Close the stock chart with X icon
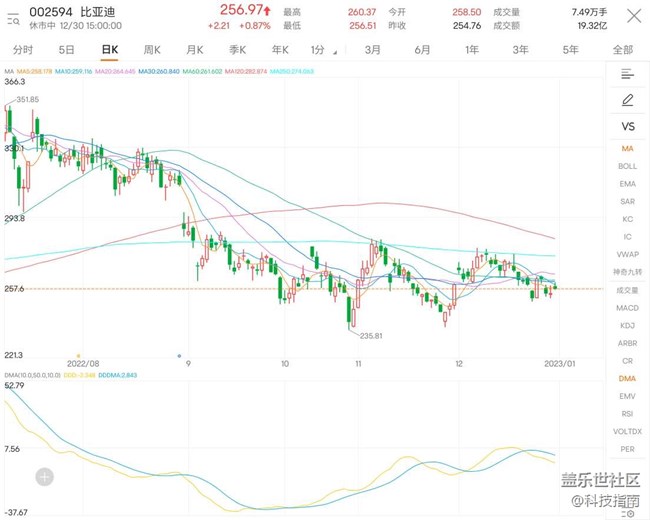This screenshot has height=520, width=650. pos(633,16)
